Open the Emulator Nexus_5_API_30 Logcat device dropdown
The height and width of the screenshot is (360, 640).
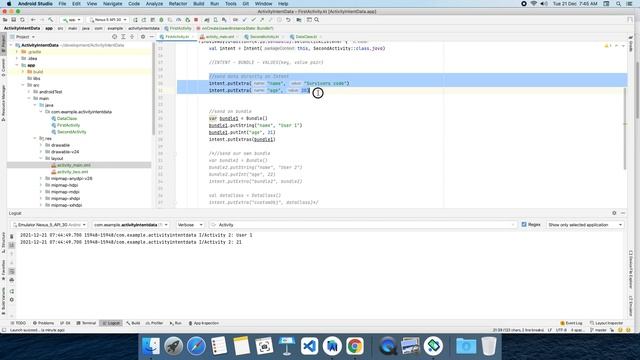(49, 225)
